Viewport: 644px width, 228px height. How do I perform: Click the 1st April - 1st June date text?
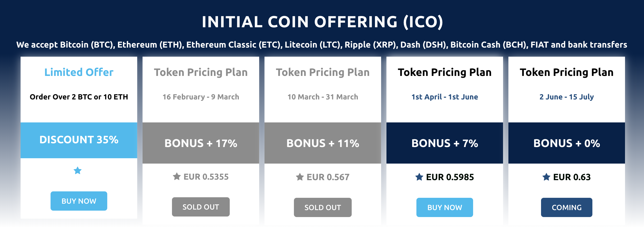pyautogui.click(x=445, y=97)
